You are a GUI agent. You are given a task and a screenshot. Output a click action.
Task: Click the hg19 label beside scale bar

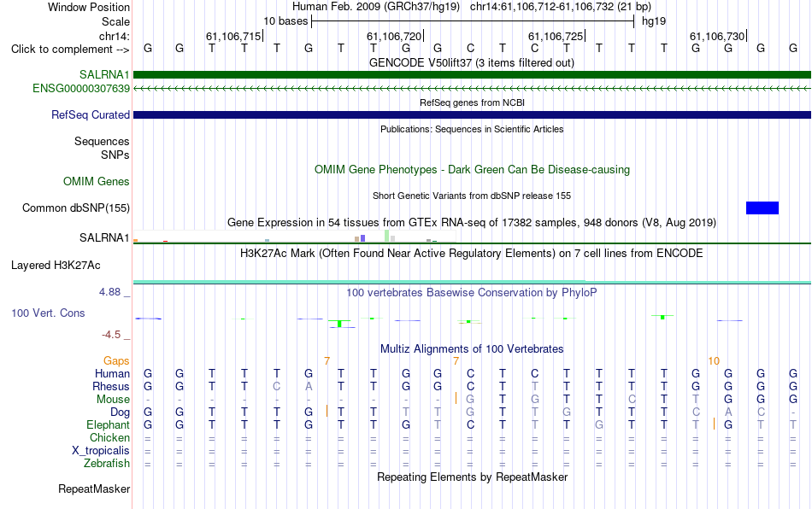click(654, 21)
